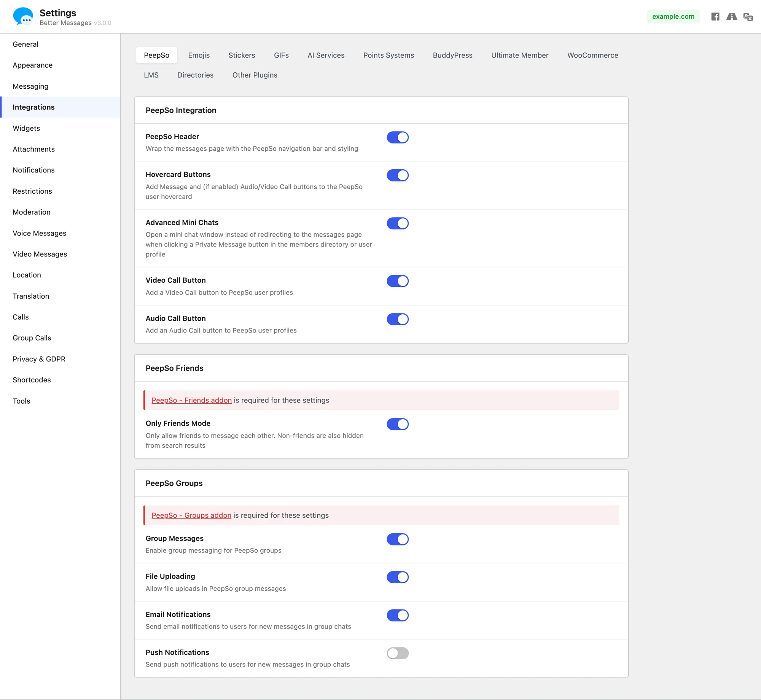Image resolution: width=761 pixels, height=700 pixels.
Task: Go to Attachments in sidebar
Action: coord(60,149)
